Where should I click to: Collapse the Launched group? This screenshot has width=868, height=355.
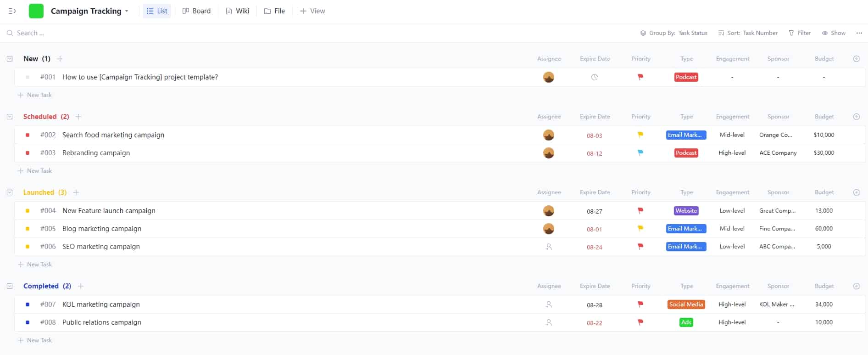[x=10, y=192]
